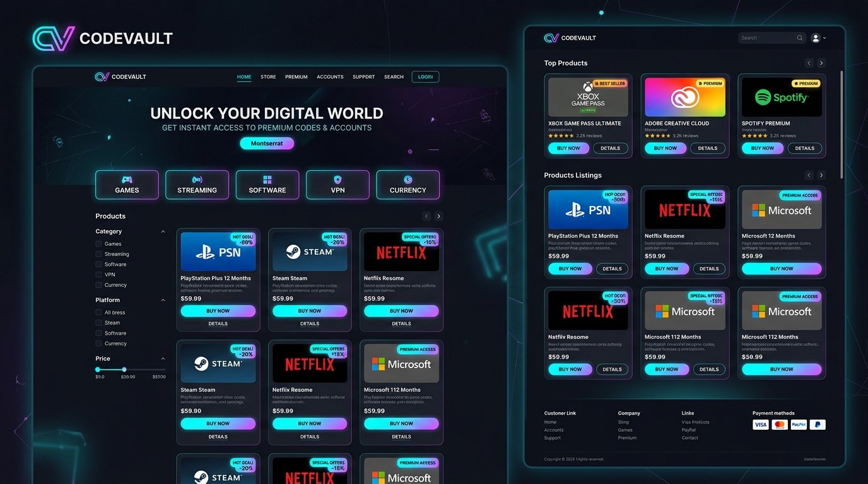
Task: Click the Mastercard payment icon
Action: pyautogui.click(x=780, y=425)
